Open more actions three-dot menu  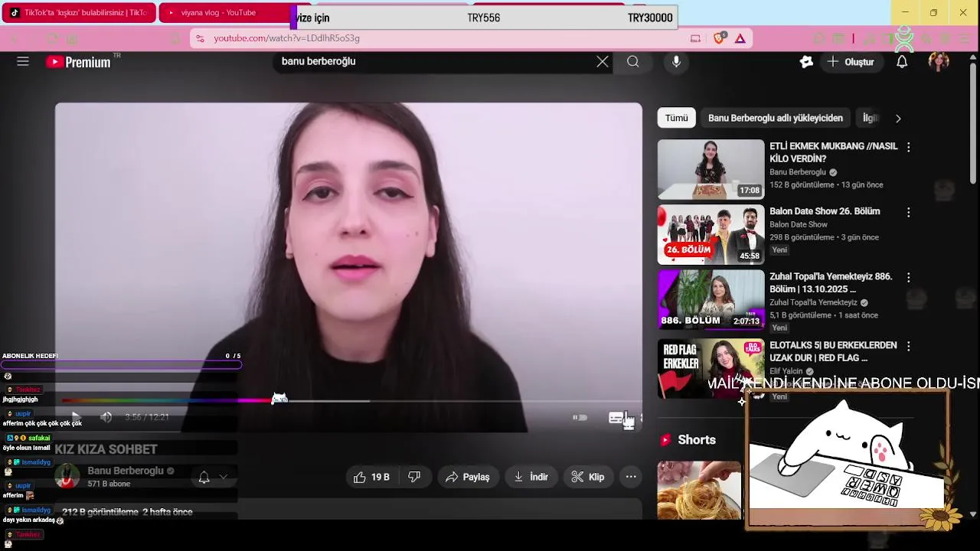click(631, 477)
